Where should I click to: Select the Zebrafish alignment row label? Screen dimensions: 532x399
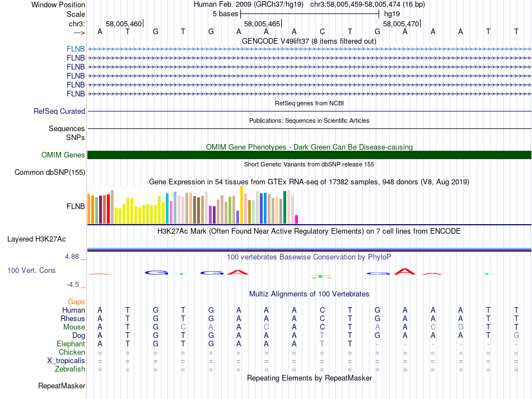pyautogui.click(x=70, y=369)
